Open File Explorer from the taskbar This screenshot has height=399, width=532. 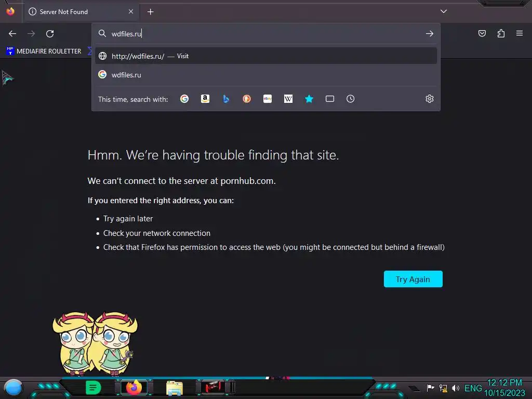pos(175,388)
